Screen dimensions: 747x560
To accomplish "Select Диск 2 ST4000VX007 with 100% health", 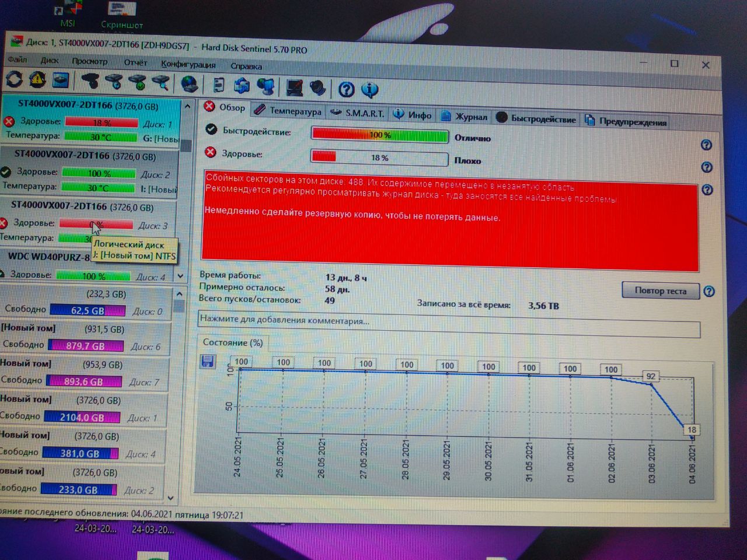I will tap(89, 171).
